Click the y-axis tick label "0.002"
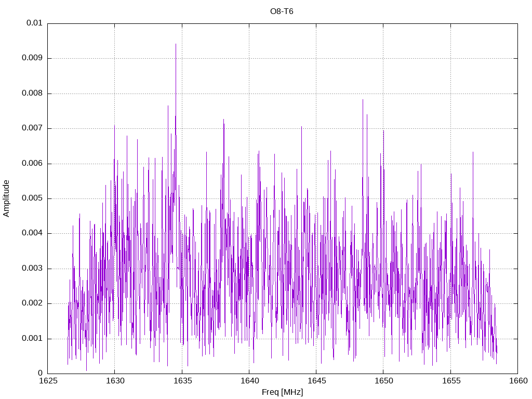 [x=32, y=303]
